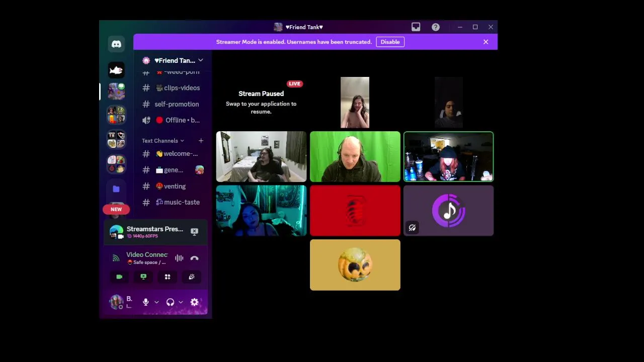Open the help question mark icon
The width and height of the screenshot is (644, 362).
pyautogui.click(x=436, y=27)
